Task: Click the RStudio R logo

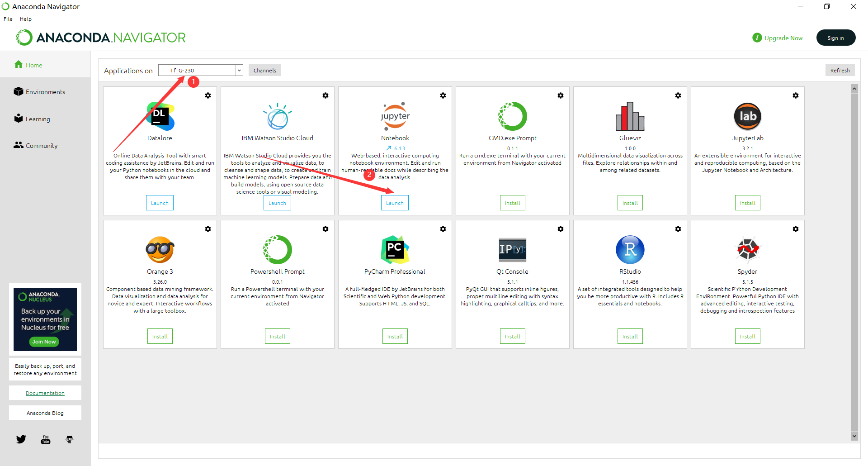Action: point(630,250)
